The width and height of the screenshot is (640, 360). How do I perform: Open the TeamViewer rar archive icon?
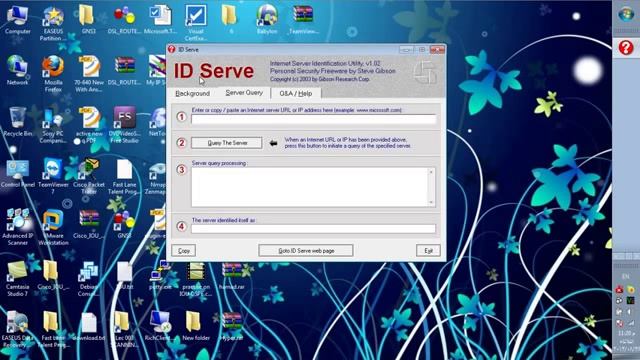click(x=303, y=19)
